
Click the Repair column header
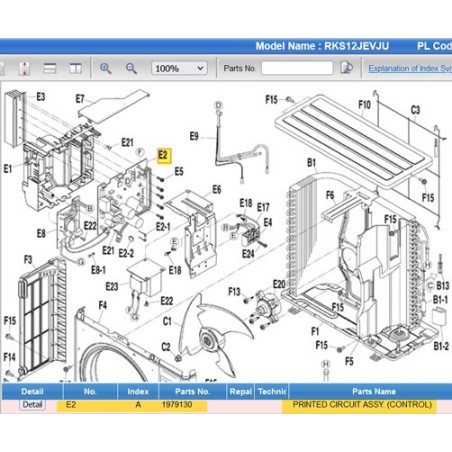(x=241, y=391)
